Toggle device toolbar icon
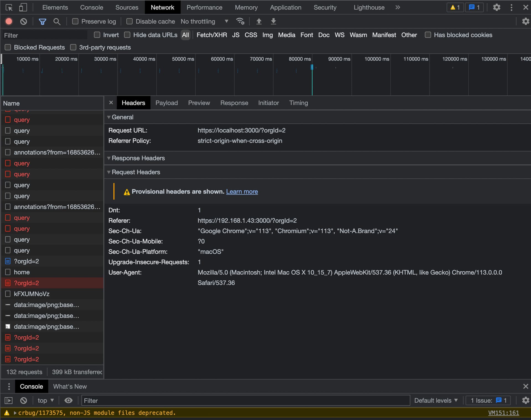This screenshot has width=531, height=420. (23, 7)
